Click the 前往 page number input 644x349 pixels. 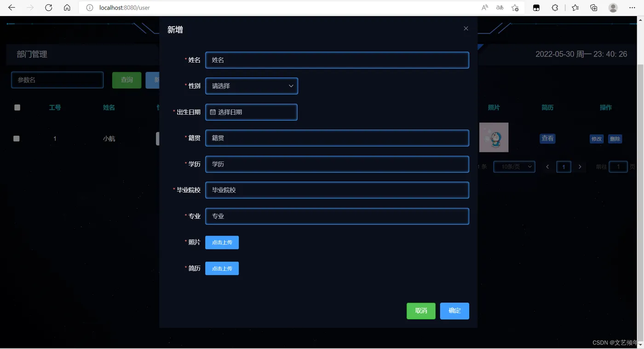tap(618, 167)
